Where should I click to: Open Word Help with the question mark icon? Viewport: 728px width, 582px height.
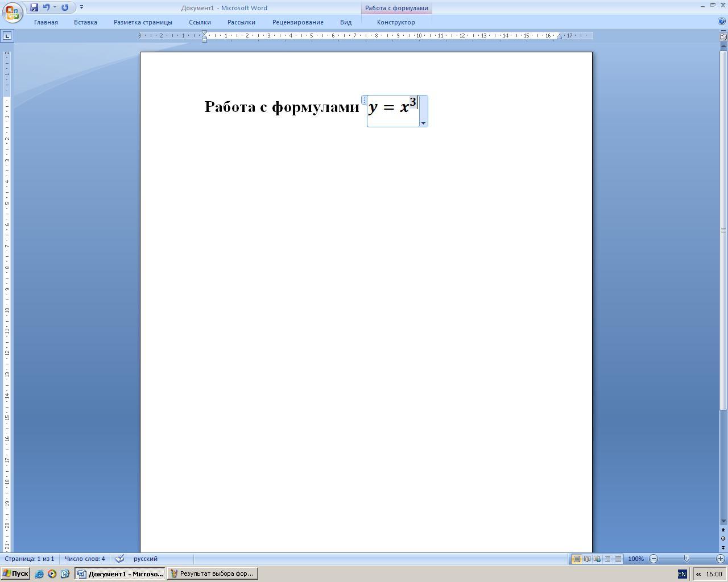coord(722,22)
